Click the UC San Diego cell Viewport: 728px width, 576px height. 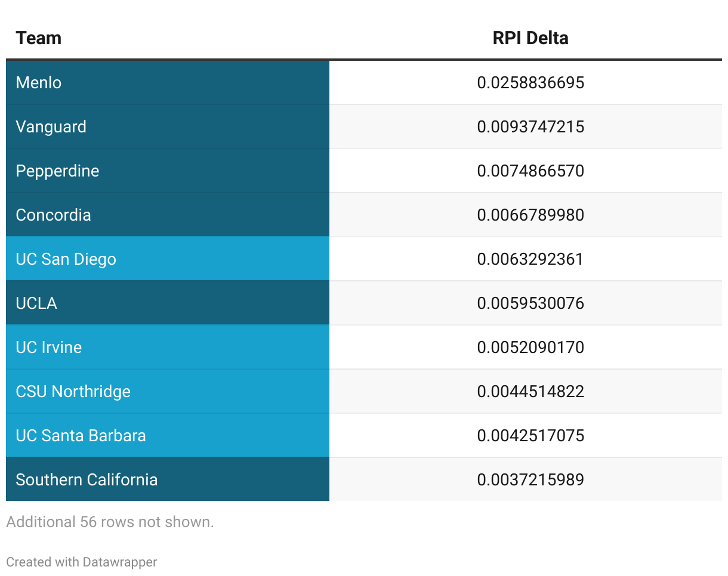tap(168, 259)
